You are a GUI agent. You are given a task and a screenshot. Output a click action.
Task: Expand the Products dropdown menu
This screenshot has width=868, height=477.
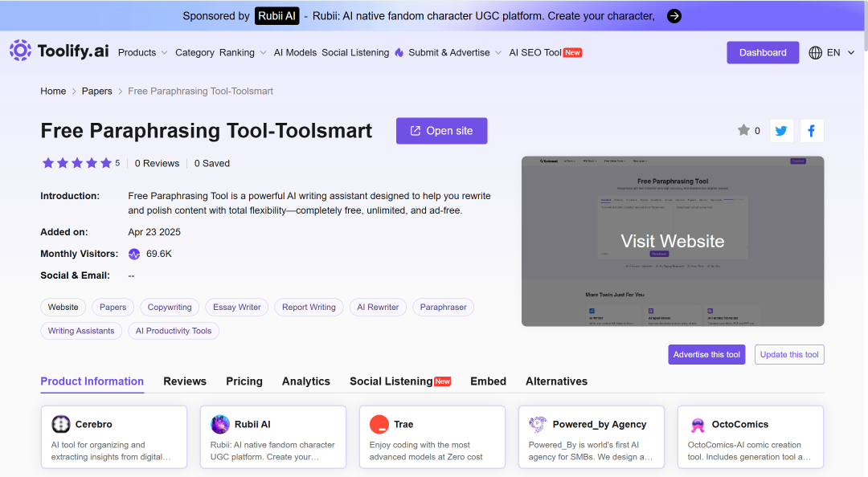143,52
